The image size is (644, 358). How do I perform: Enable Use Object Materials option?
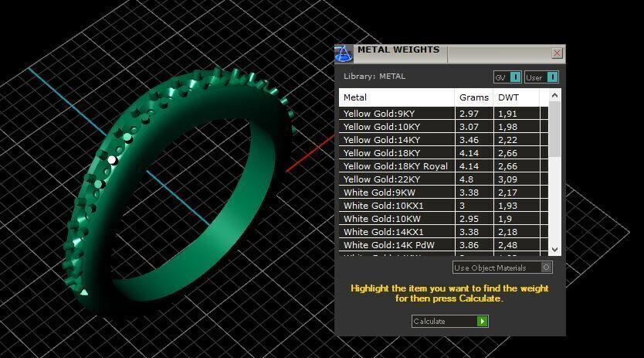point(502,268)
